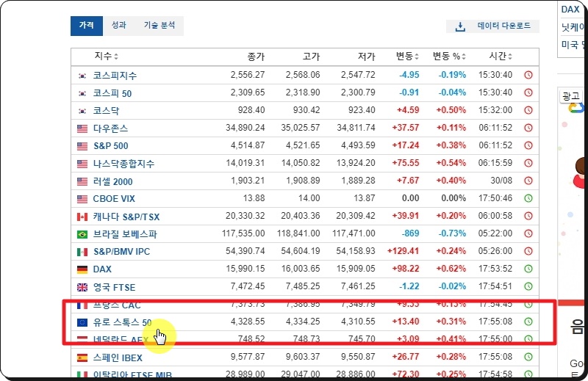The height and width of the screenshot is (381, 588).
Task: Sort table by 변동 column
Action: (x=407, y=57)
